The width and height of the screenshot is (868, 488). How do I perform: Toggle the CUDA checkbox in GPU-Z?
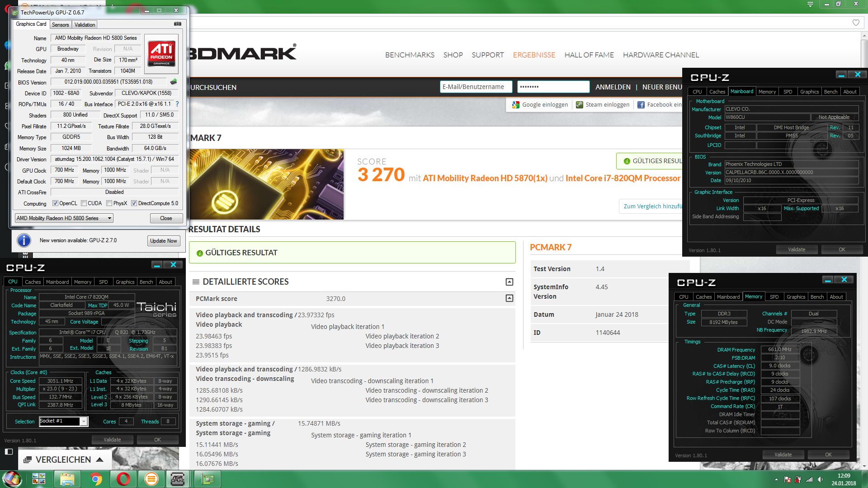point(84,203)
